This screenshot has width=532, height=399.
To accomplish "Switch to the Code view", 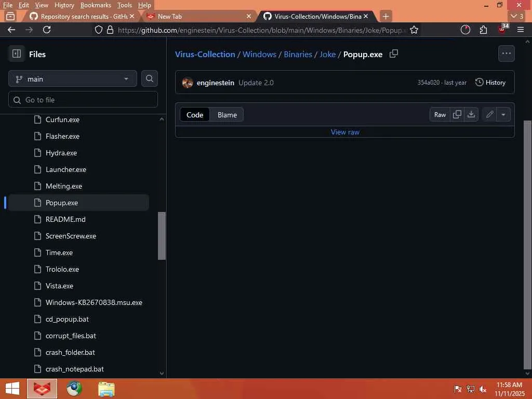I will tap(195, 115).
